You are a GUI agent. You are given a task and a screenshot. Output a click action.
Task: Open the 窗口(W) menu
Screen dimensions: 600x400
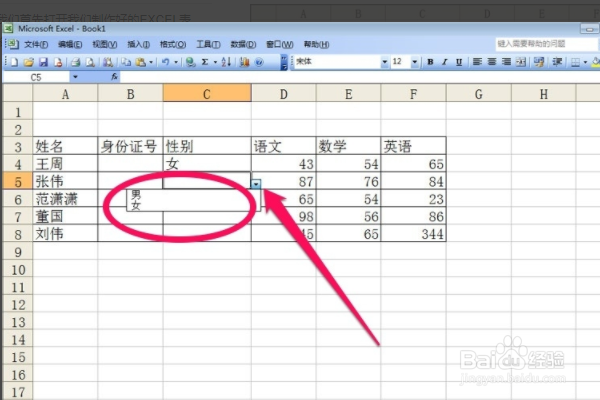[280, 44]
